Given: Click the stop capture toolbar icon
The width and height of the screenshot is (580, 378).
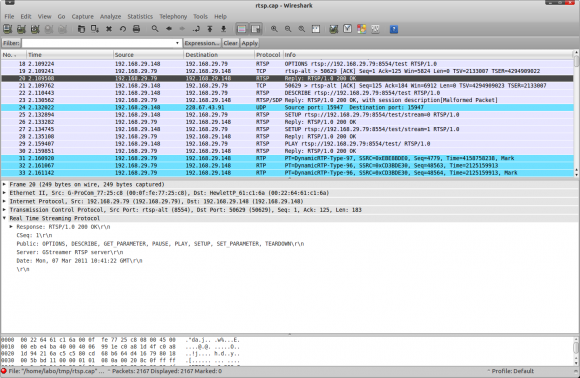Looking at the screenshot, I should pyautogui.click(x=49, y=29).
